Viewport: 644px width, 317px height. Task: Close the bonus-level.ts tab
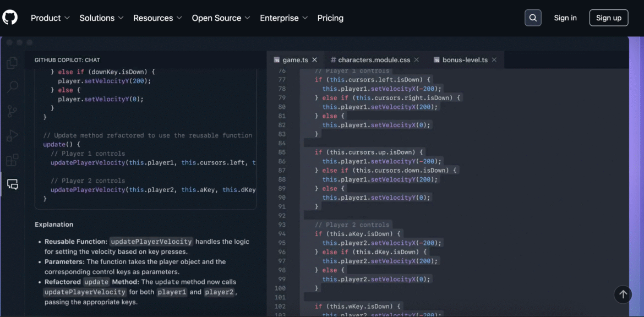pos(494,59)
